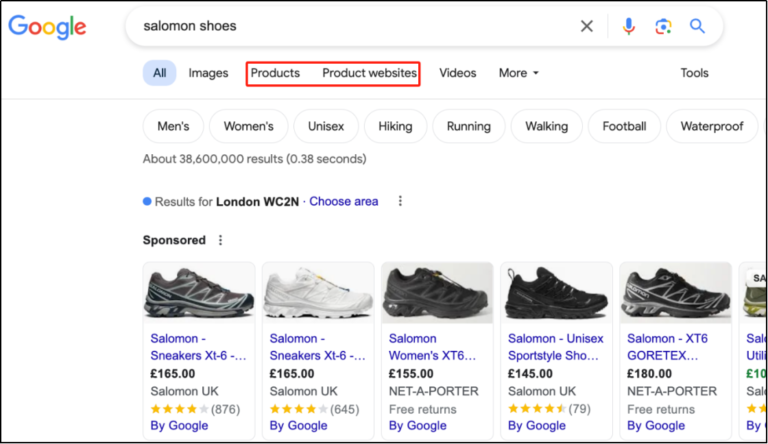Click the Google logo
The width and height of the screenshot is (768, 444).
(47, 27)
